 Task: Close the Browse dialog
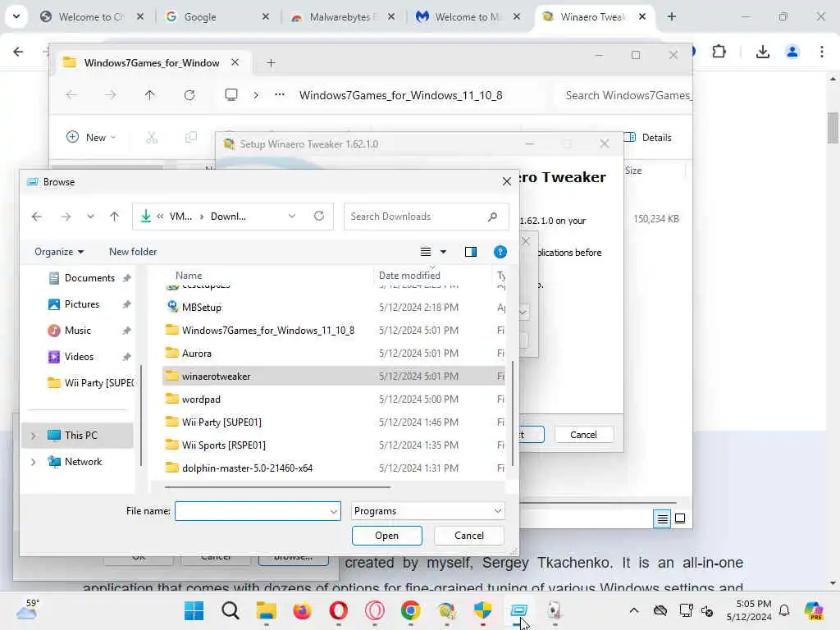click(x=506, y=181)
